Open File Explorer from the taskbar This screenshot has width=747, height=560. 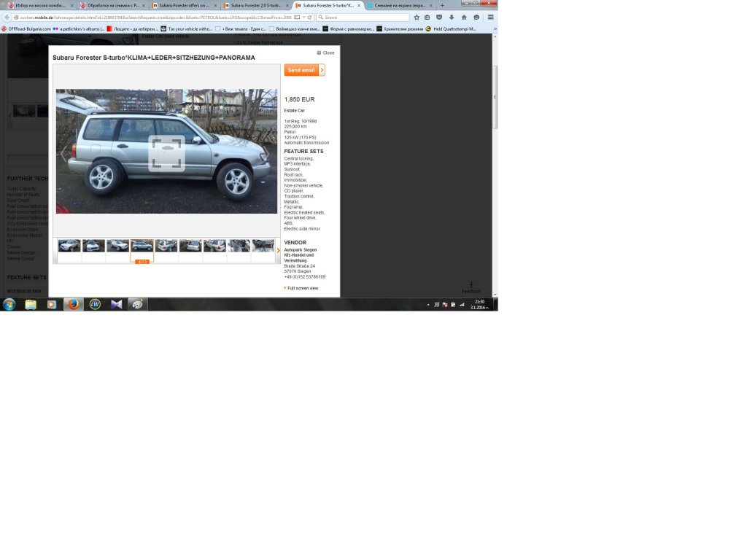(x=31, y=304)
